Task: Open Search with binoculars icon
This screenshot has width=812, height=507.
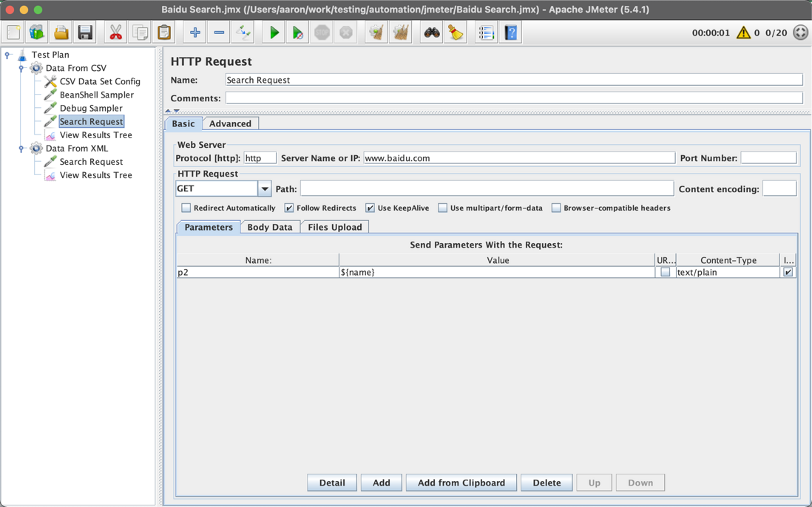Action: pos(431,33)
